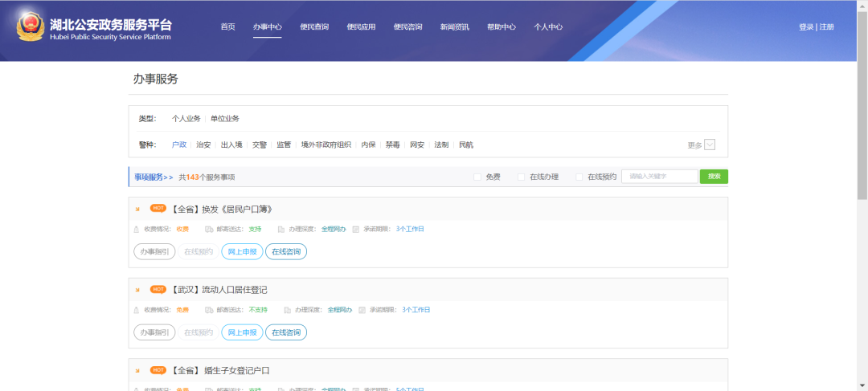The width and height of the screenshot is (868, 391).
Task: Click the keyword search input field
Action: (x=660, y=177)
